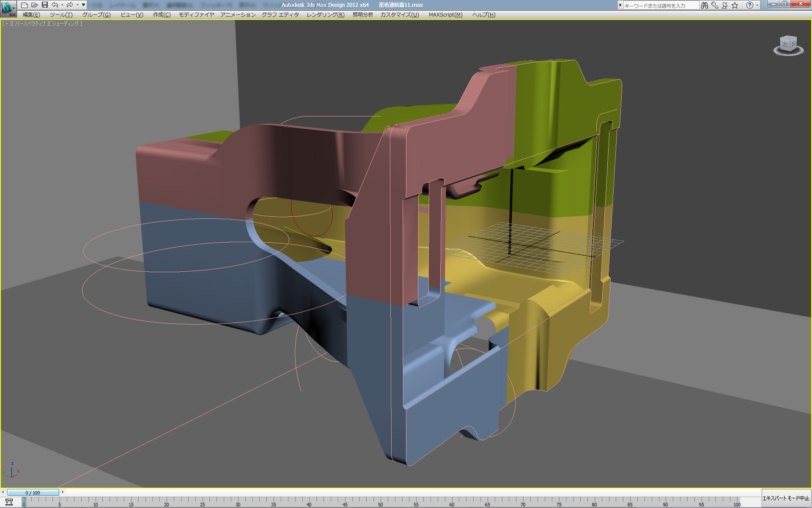Screen dimensions: 812x508
Task: Open Subscription Center key icon
Action: 714,5
